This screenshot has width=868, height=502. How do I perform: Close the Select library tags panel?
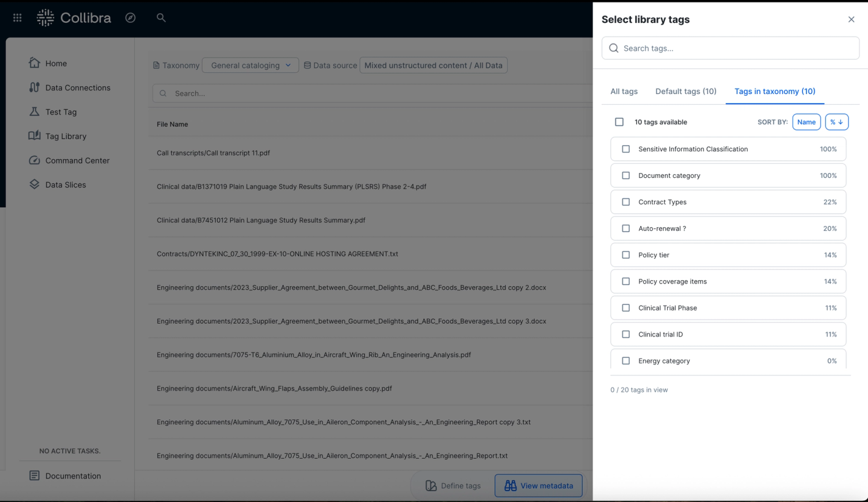coord(851,19)
